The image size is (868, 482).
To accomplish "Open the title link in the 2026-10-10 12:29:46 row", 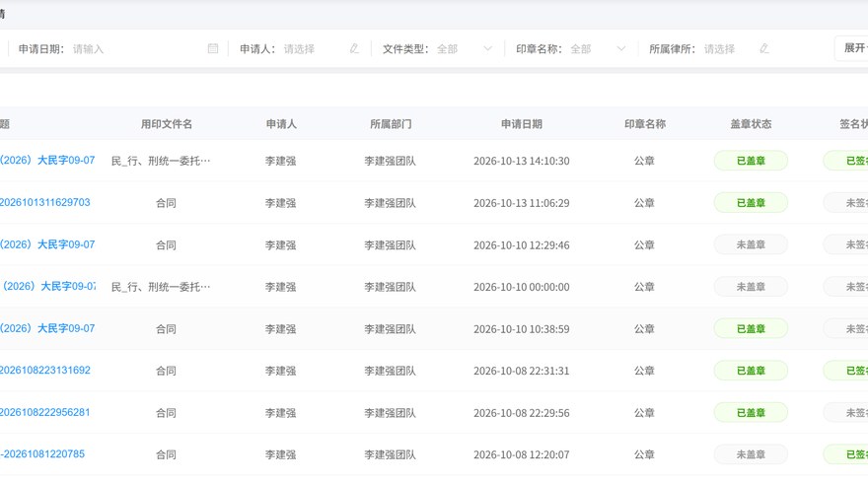I will pos(47,244).
